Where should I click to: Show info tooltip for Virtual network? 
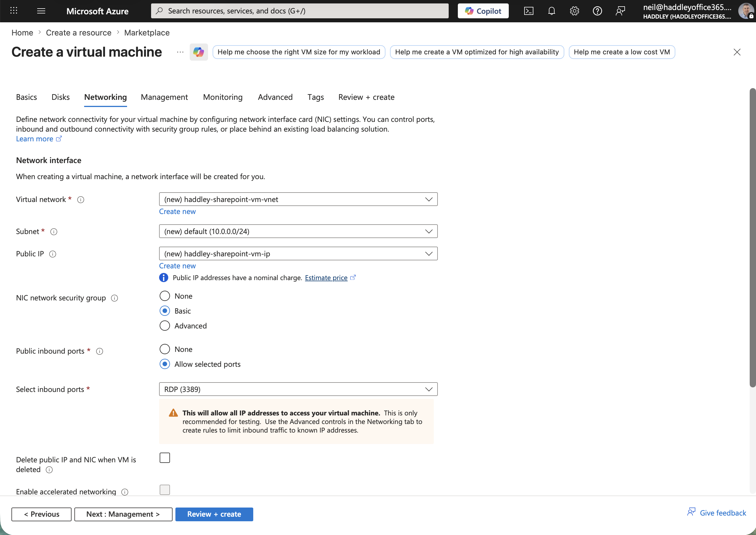[81, 200]
